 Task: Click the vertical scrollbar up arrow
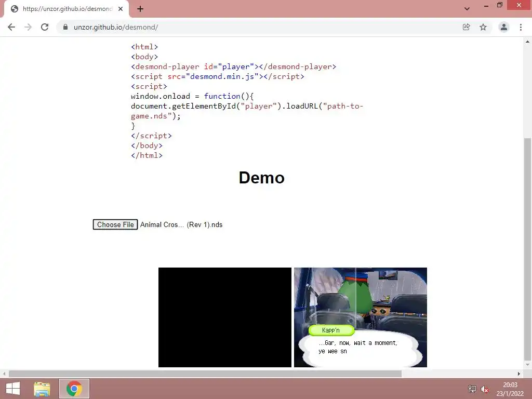point(528,42)
